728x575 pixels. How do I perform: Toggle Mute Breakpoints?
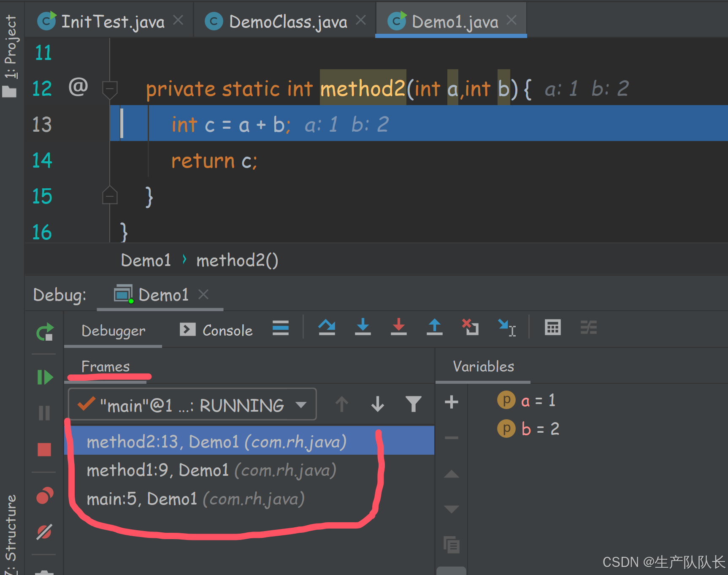click(44, 532)
